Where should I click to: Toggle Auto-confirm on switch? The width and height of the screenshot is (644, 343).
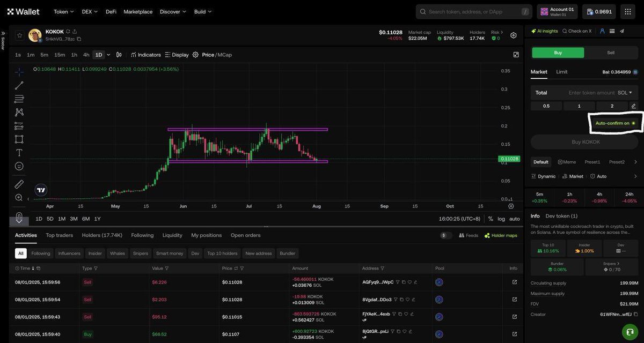[x=615, y=123]
